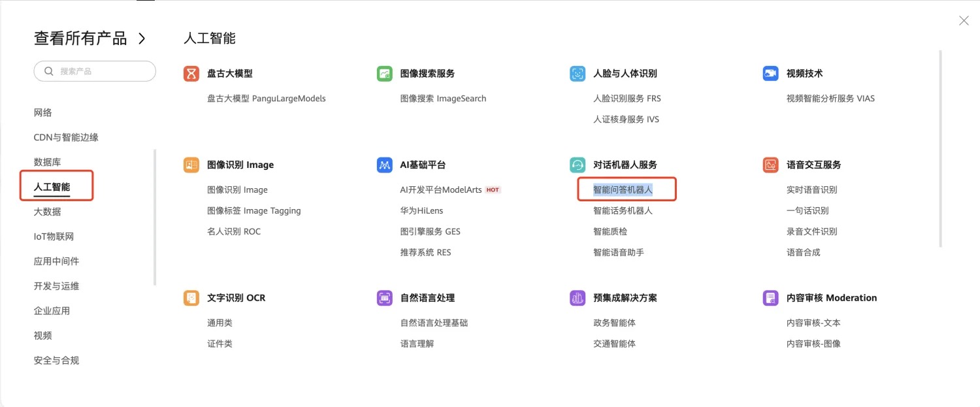980x407 pixels.
Task: Click the AI基础平台 blue icon
Action: coord(384,165)
